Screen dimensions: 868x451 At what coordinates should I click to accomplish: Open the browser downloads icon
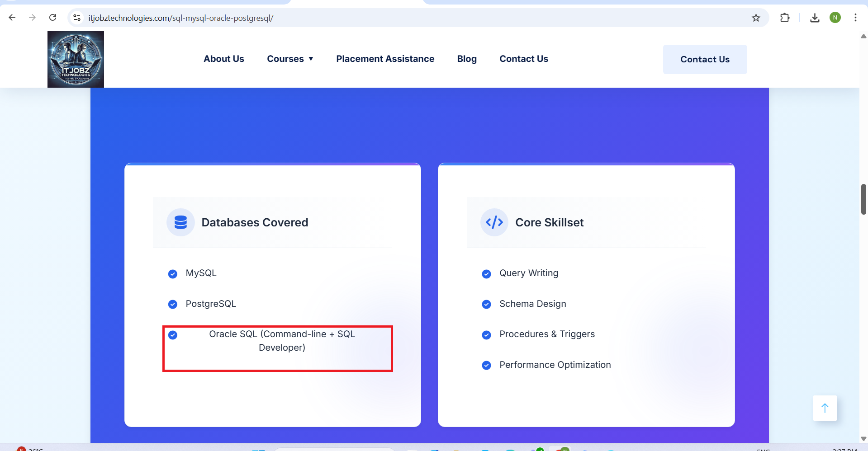(815, 18)
